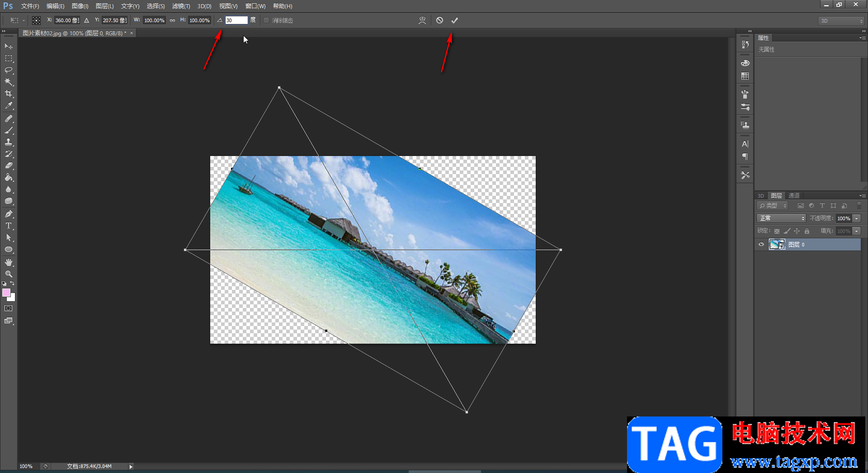
Task: Select the Crop tool
Action: [9, 94]
